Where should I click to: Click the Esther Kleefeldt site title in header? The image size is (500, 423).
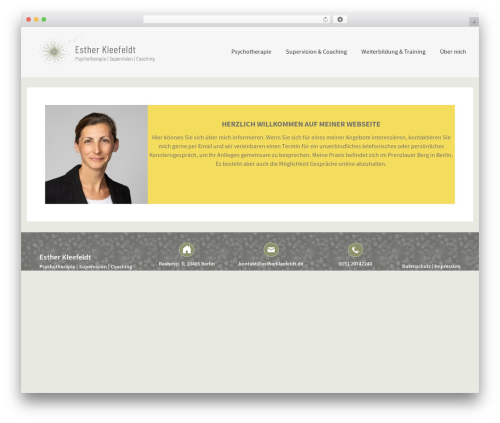point(105,50)
